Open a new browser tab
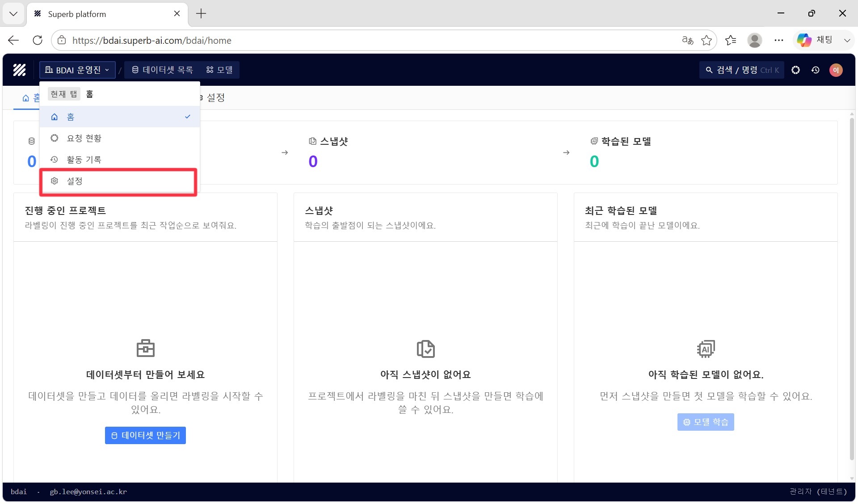The height and width of the screenshot is (504, 858). (201, 13)
